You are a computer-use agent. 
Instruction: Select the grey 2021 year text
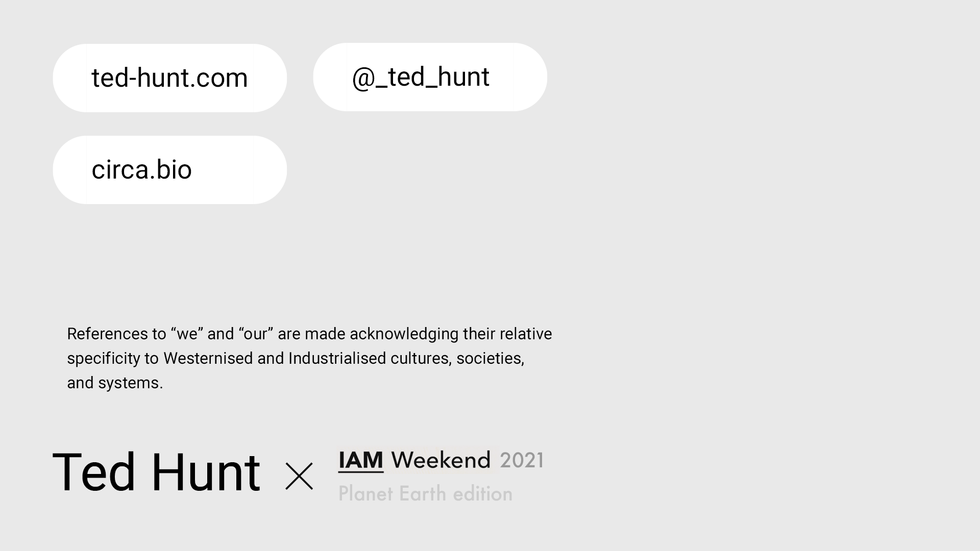click(522, 461)
